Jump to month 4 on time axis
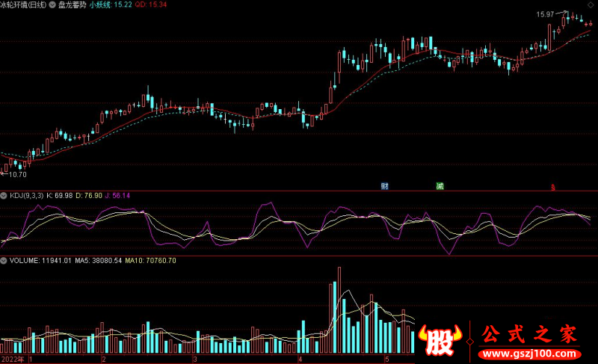The height and width of the screenshot is (364, 598). click(x=300, y=360)
